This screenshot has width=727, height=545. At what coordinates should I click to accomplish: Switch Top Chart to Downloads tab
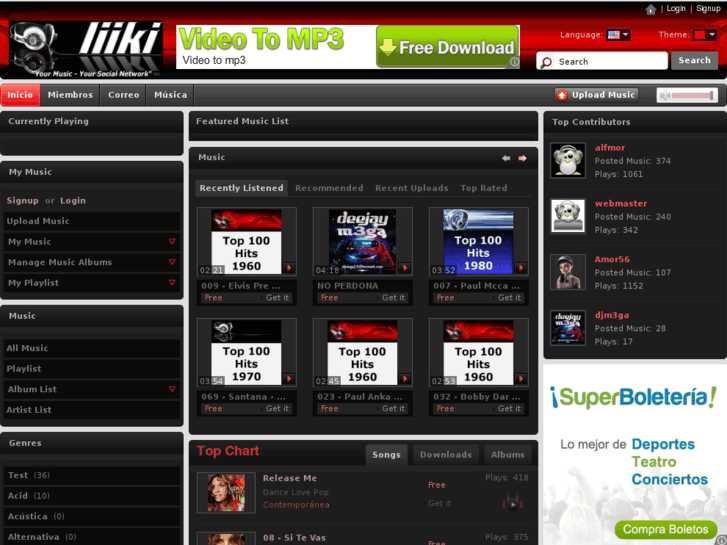pyautogui.click(x=446, y=455)
